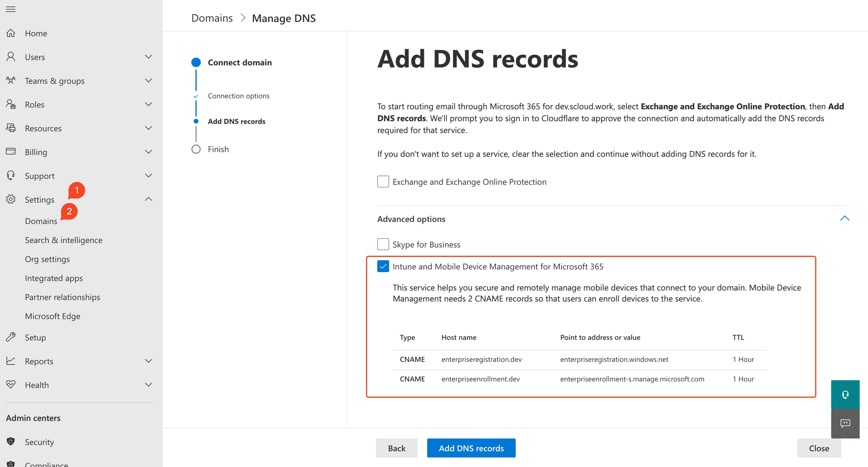868x467 pixels.
Task: Select the Add DNS records step
Action: pyautogui.click(x=236, y=121)
